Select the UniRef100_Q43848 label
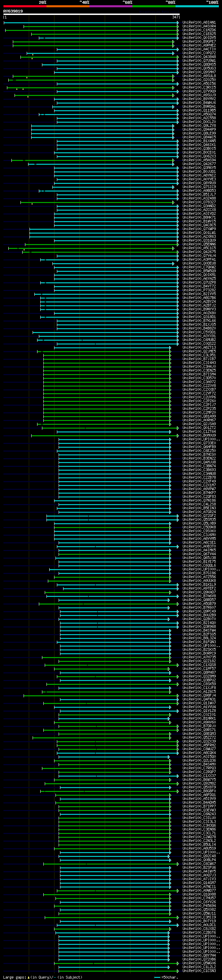The image size is (222, 980). tap(199, 57)
